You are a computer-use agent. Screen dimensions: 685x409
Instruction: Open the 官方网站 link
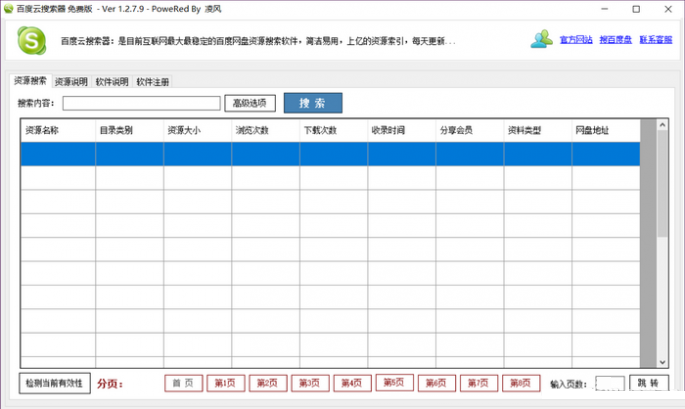pos(576,40)
